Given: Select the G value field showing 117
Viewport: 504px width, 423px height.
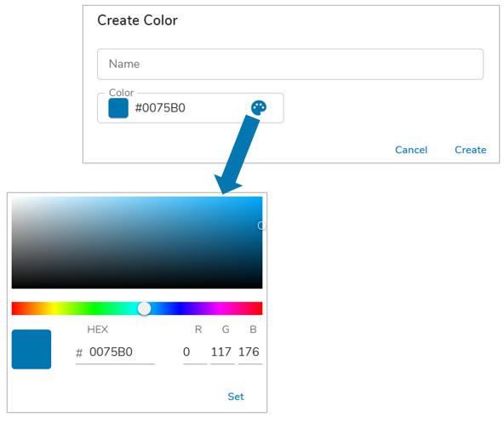Looking at the screenshot, I should point(222,352).
